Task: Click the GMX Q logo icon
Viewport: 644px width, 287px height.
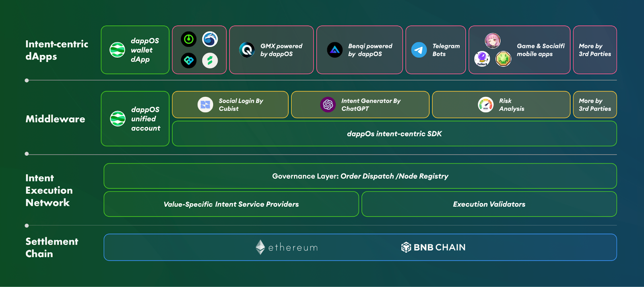Action: tap(247, 50)
